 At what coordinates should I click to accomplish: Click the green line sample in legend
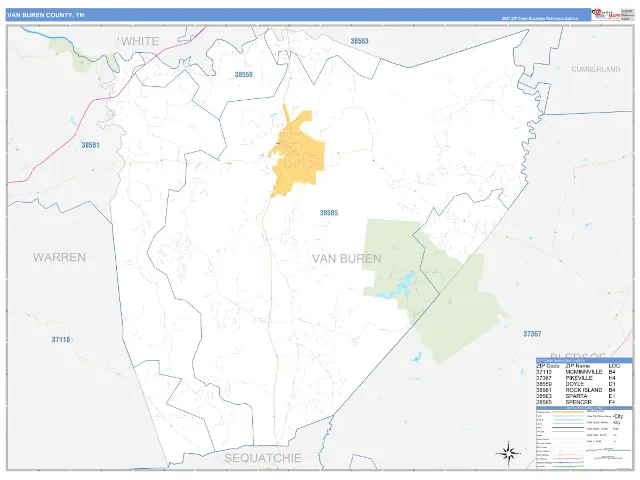[568, 467]
